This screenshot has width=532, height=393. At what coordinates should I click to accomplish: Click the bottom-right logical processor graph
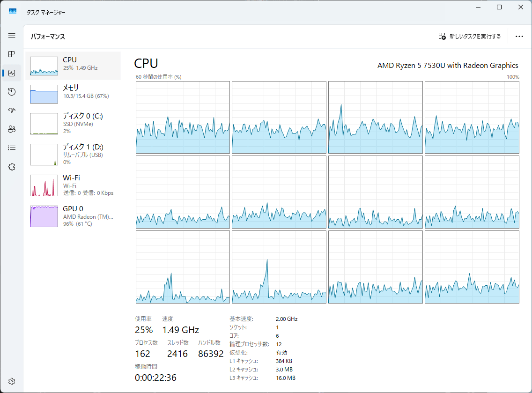[x=472, y=267]
